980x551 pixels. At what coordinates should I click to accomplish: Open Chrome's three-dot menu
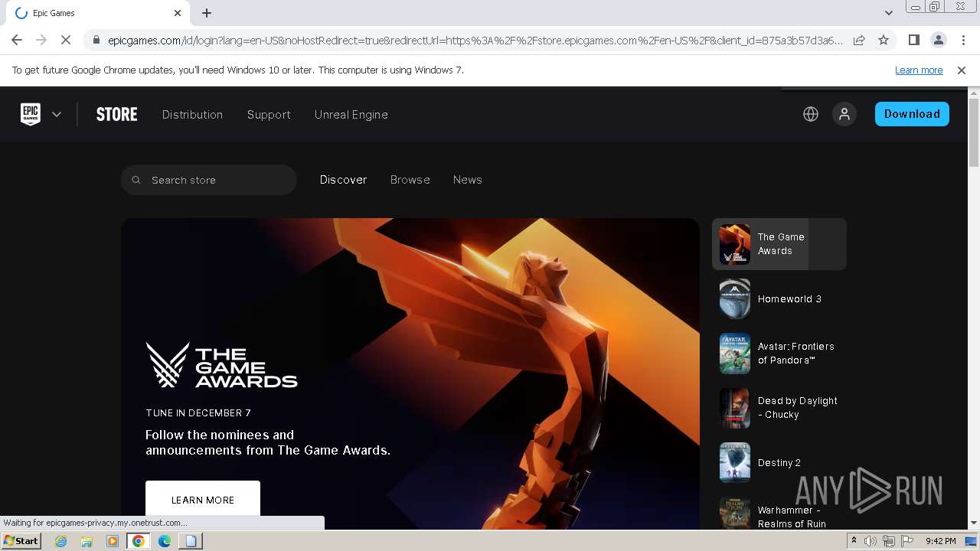[x=962, y=40]
